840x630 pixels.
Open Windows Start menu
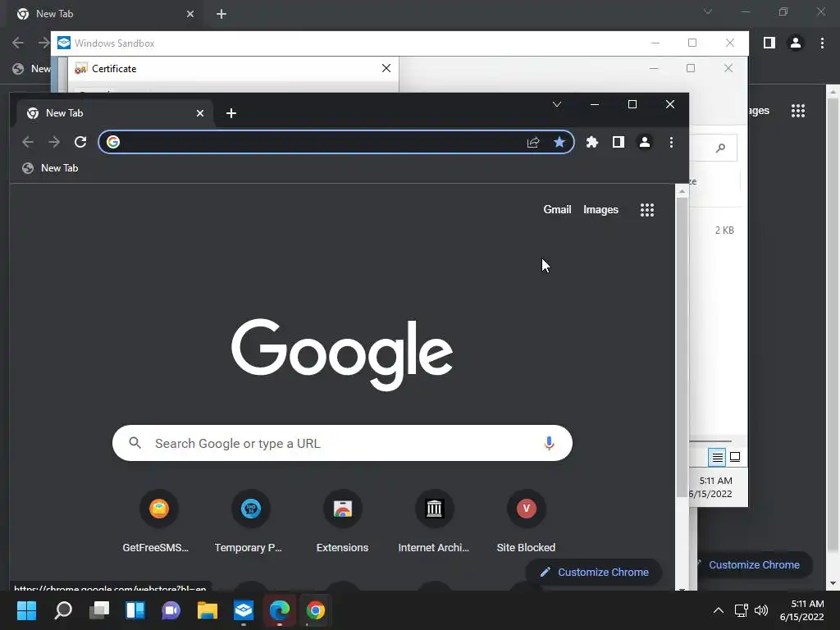(26, 610)
